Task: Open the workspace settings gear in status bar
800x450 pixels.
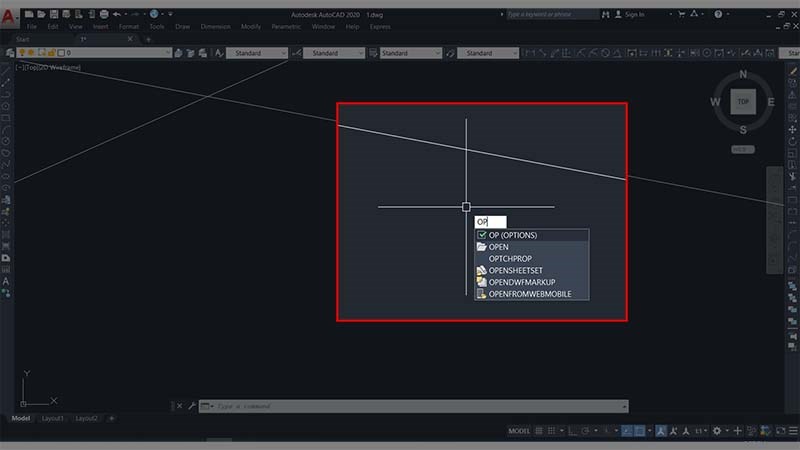Action: [718, 431]
